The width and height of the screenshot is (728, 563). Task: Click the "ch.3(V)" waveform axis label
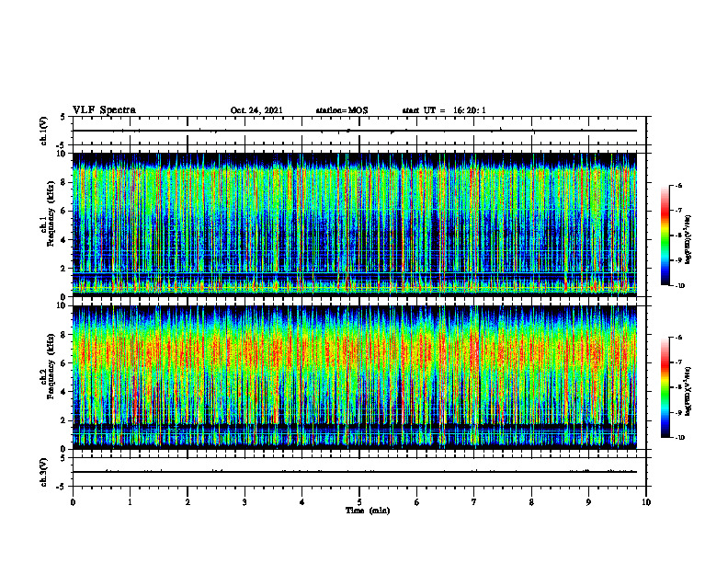point(43,472)
